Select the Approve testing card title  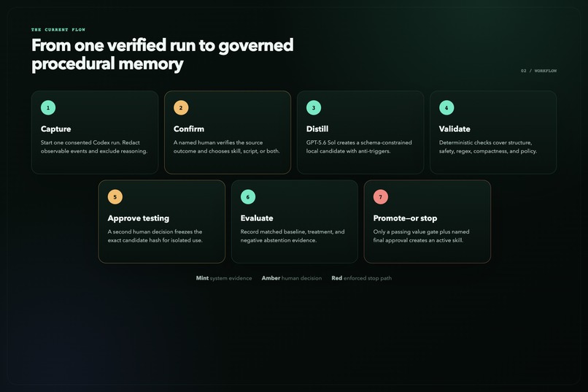[139, 218]
